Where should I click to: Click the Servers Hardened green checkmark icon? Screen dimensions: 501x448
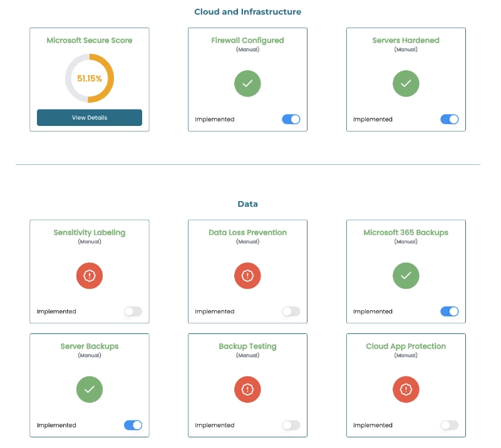406,83
